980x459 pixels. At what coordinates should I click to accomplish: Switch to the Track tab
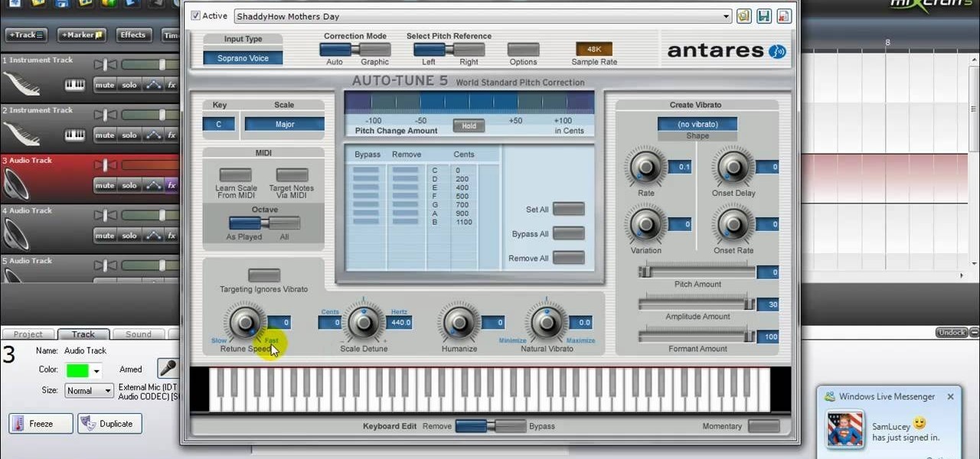83,334
